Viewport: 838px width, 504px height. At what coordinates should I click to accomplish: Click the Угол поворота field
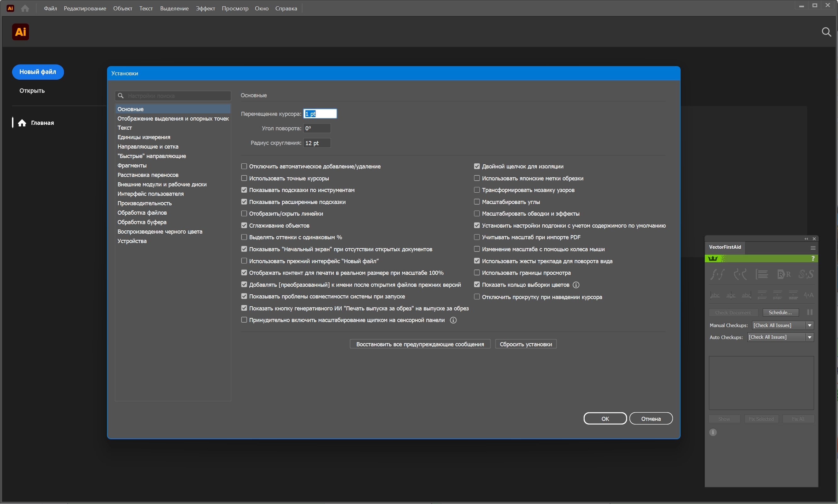point(316,128)
